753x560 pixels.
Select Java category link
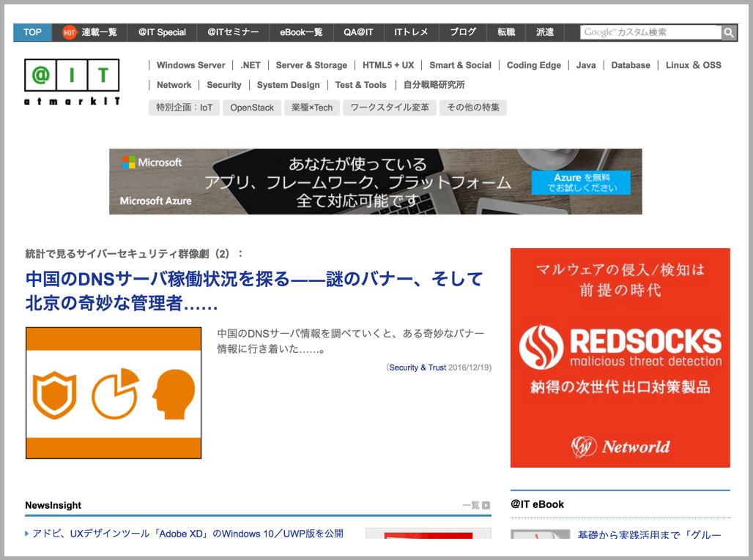[586, 65]
